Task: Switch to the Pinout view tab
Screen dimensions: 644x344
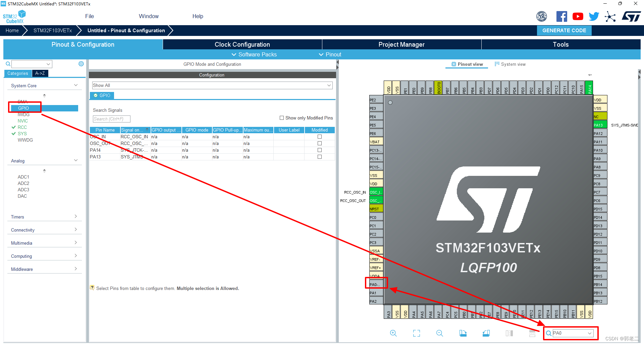Action: (x=467, y=64)
